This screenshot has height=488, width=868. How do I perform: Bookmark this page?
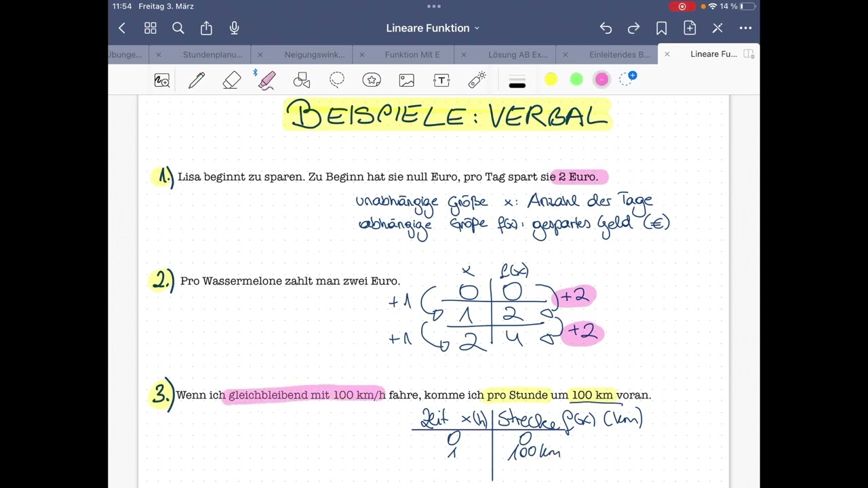pos(661,28)
